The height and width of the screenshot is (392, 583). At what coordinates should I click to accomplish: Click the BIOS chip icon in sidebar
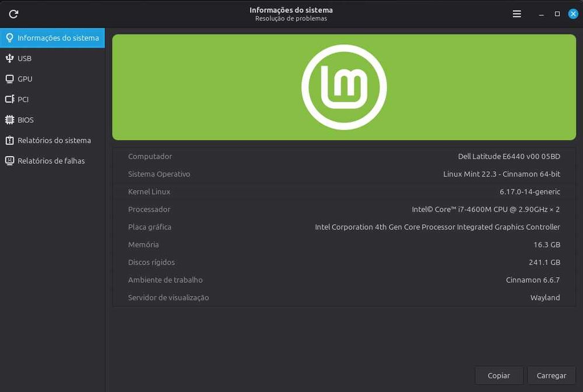(10, 119)
